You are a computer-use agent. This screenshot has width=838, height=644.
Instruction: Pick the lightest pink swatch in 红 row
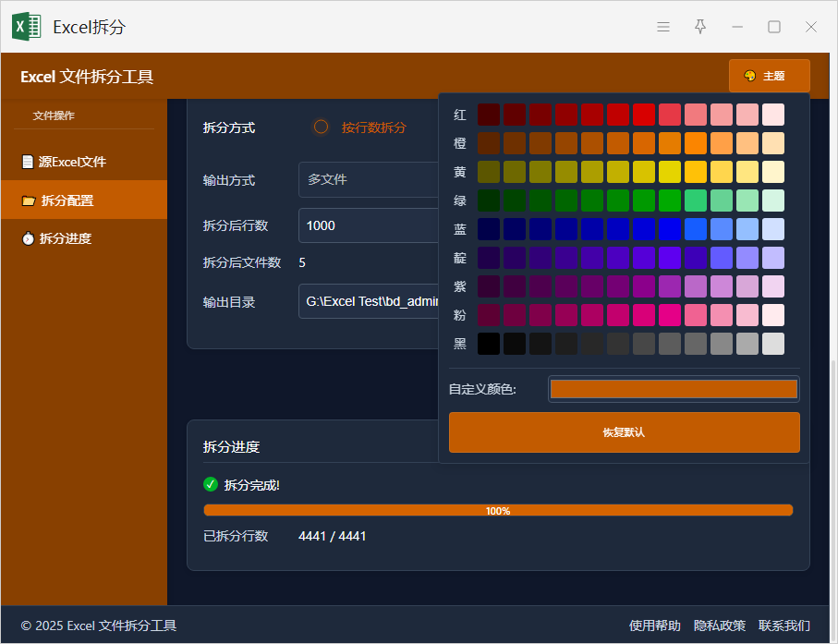pyautogui.click(x=773, y=115)
